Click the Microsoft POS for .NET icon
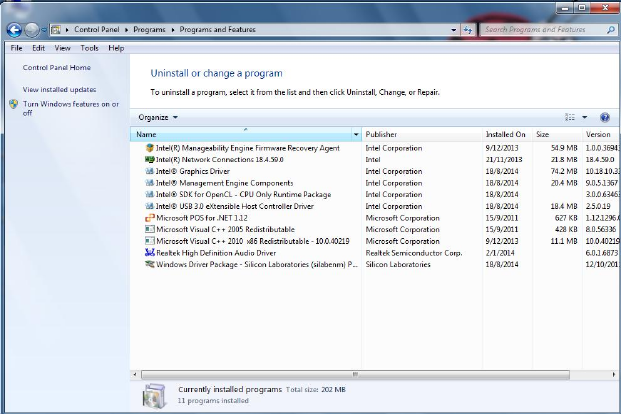Viewport: 621px width, 414px height. click(150, 218)
